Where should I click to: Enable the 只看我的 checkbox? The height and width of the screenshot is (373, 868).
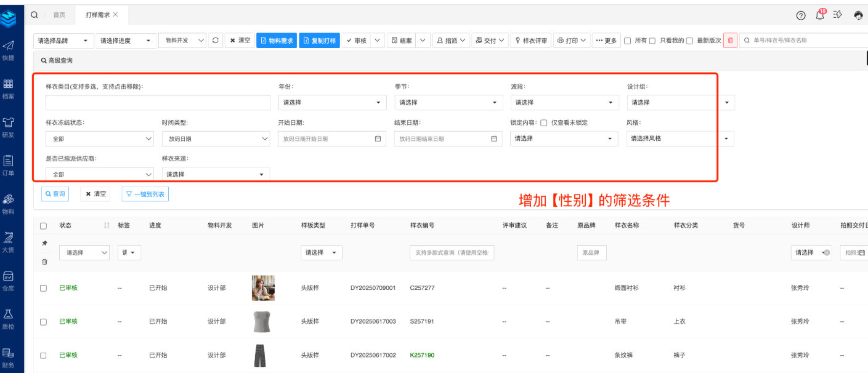(x=652, y=41)
